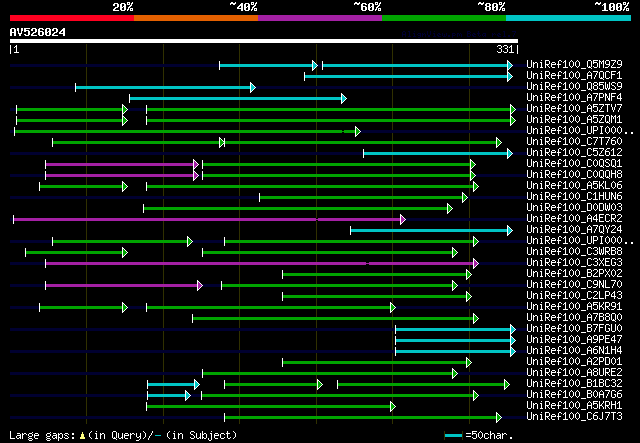Click the UniRef100_C5Z612 label
The image size is (640, 443).
pos(574,153)
